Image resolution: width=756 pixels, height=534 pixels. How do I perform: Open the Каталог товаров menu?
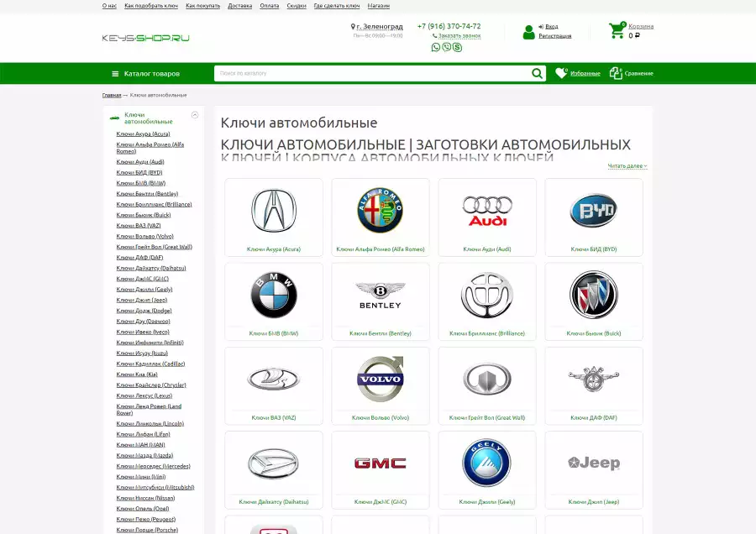146,74
